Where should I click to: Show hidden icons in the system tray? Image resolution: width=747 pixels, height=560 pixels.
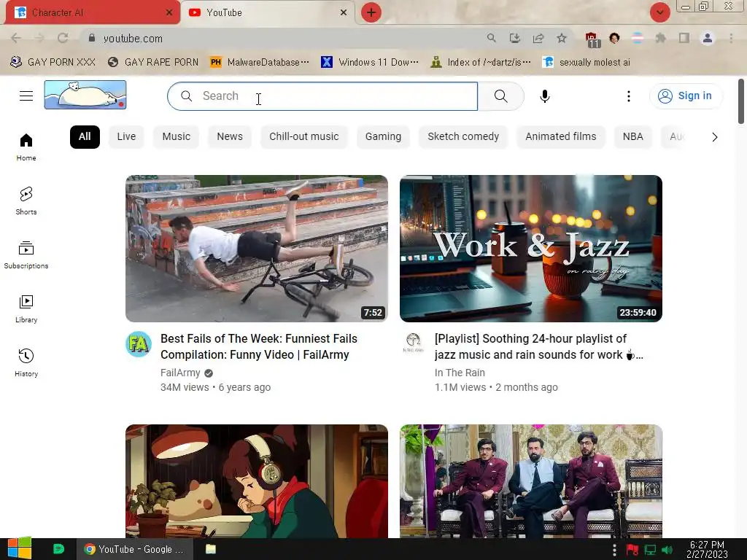pos(614,550)
